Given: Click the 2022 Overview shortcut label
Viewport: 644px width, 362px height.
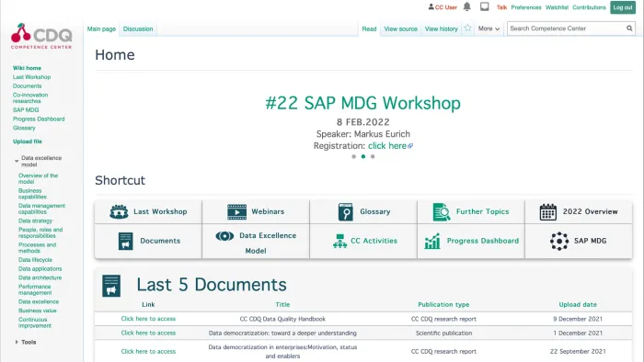Looking at the screenshot, I should [591, 211].
